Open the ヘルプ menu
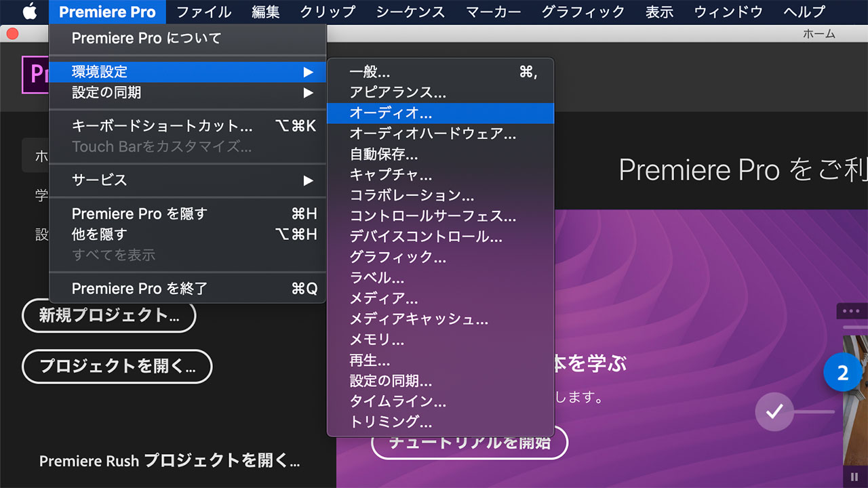This screenshot has width=868, height=488. [804, 12]
